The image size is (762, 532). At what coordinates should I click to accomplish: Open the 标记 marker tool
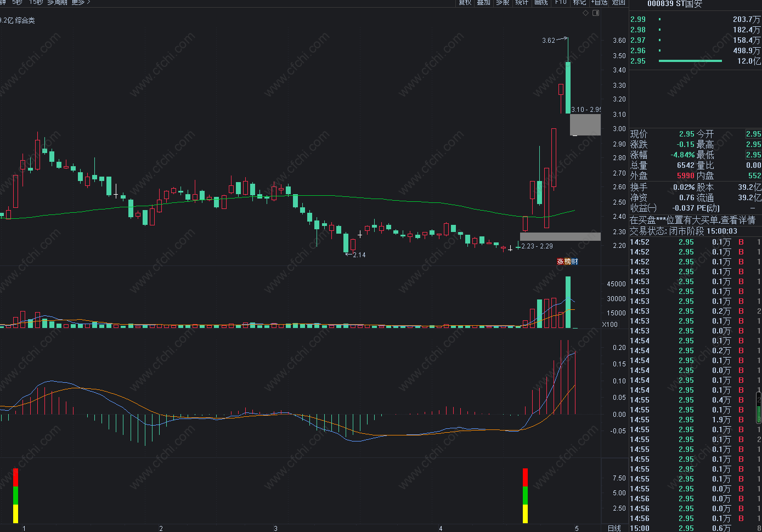pyautogui.click(x=580, y=3)
